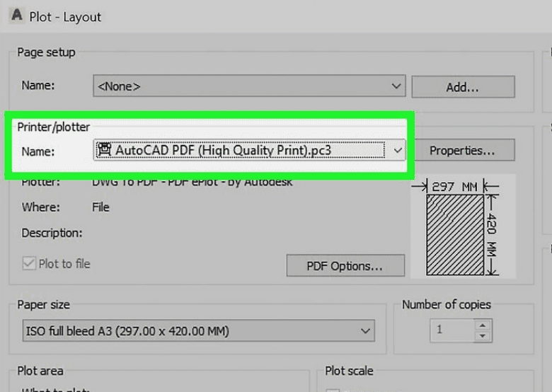
Task: Open the Paper size dropdown
Action: click(x=199, y=330)
